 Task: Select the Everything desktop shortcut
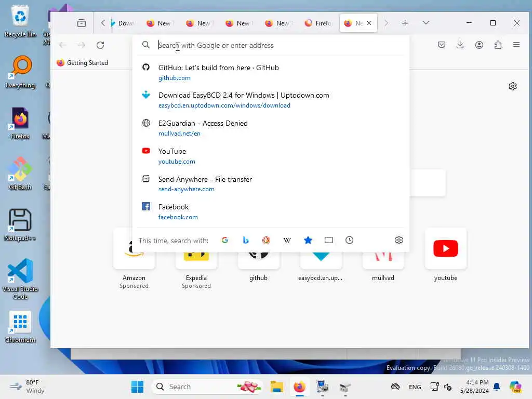pyautogui.click(x=20, y=72)
